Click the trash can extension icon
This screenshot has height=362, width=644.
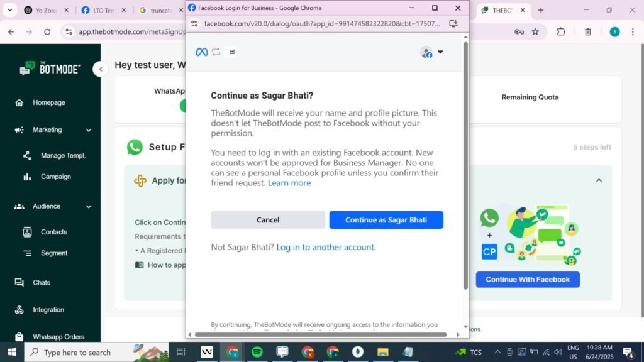pos(588,31)
